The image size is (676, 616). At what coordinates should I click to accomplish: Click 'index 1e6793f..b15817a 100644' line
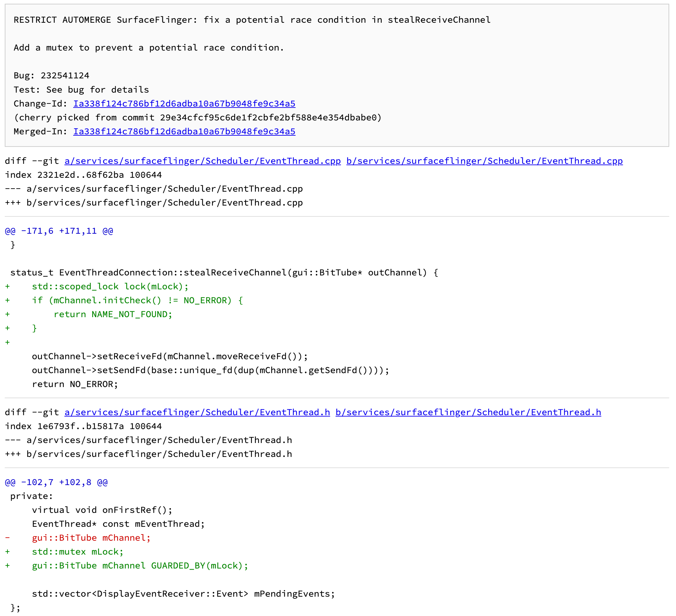[x=83, y=426]
